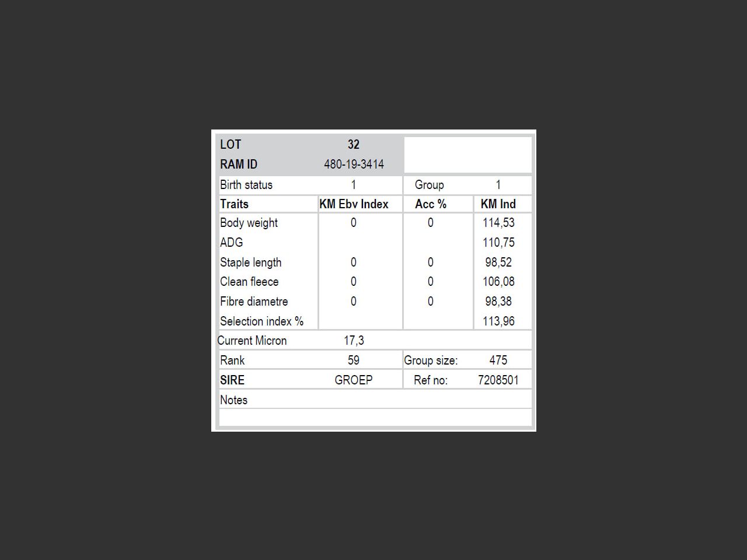The image size is (747, 560).
Task: Click the KM Ind column header
Action: (498, 204)
